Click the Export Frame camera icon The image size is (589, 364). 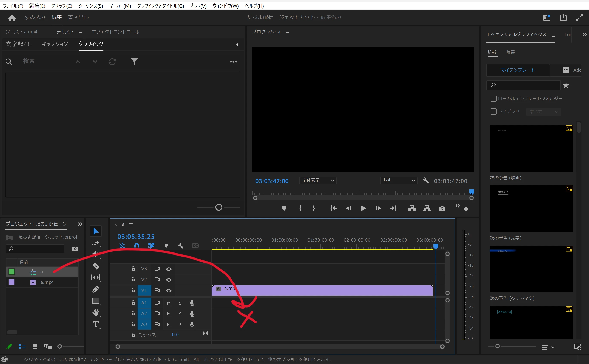(x=442, y=208)
